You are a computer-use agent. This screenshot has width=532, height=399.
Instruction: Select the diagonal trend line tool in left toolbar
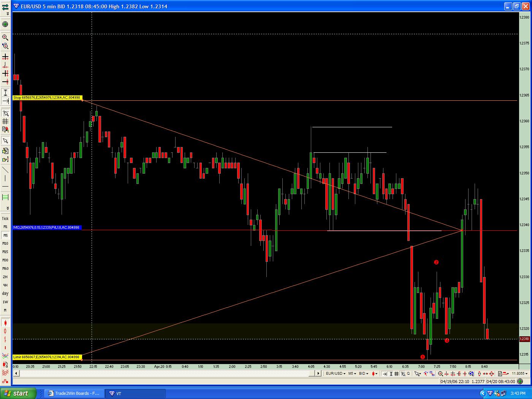click(5, 170)
